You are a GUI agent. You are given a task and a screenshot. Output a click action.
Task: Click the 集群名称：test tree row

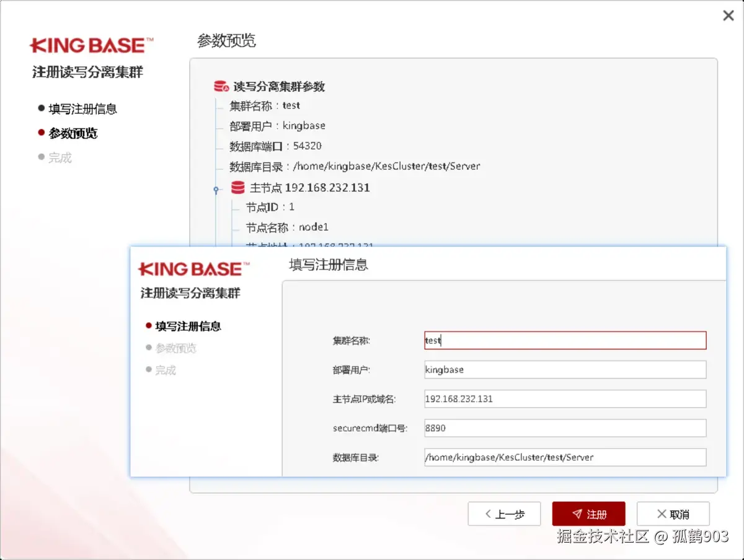(265, 105)
